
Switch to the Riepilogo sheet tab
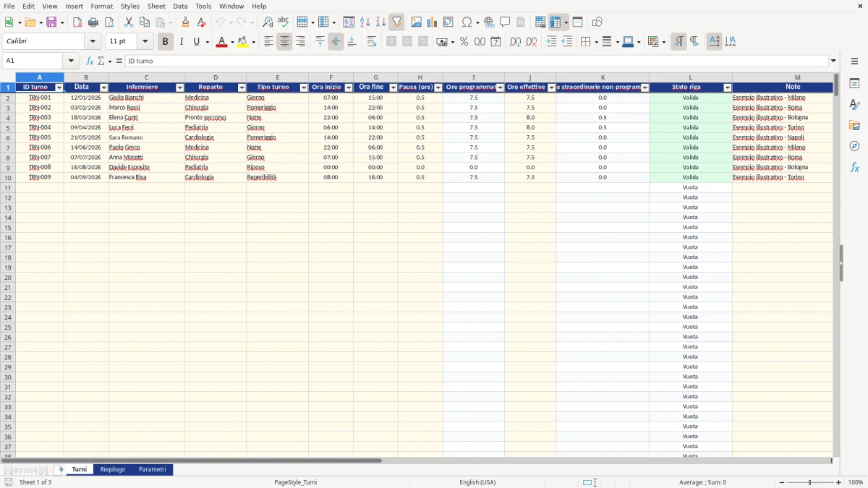pos(112,470)
